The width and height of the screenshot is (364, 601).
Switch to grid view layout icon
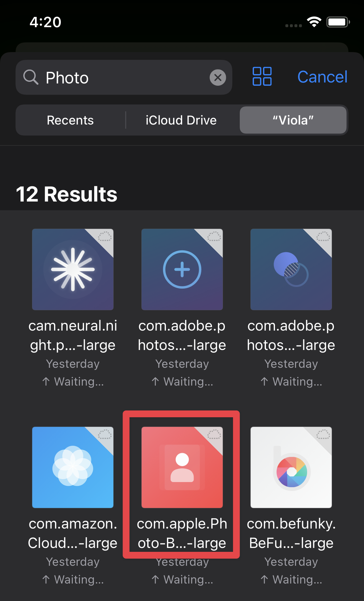(x=262, y=77)
